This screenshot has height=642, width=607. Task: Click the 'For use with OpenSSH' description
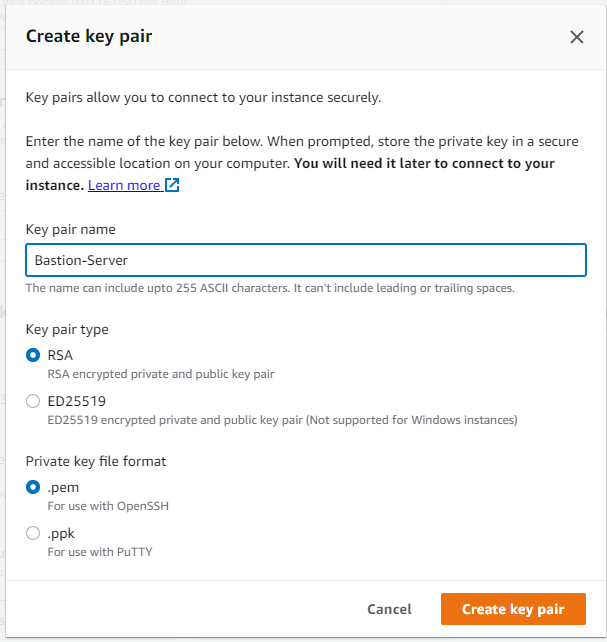coord(108,506)
